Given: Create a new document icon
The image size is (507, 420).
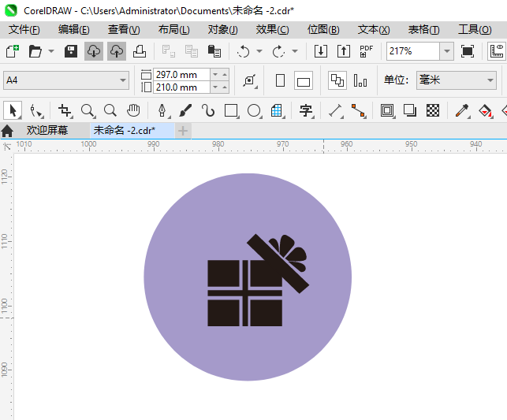Looking at the screenshot, I should 13,51.
